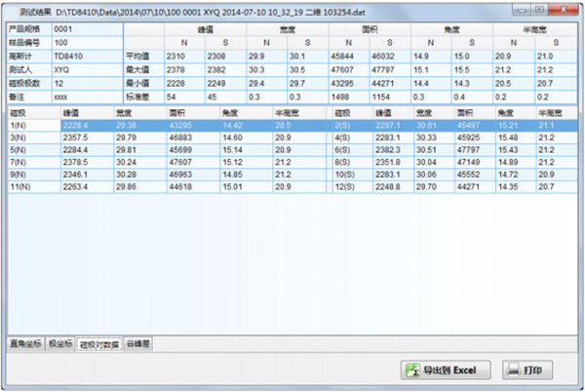The image size is (585, 392).
Task: Switch to the 极坐标 tab
Action: point(60,343)
